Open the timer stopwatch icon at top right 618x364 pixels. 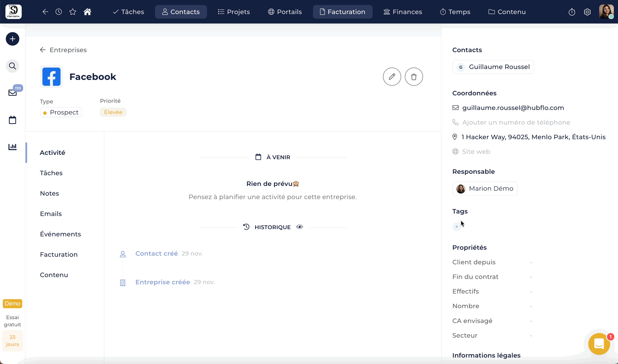[x=572, y=12]
